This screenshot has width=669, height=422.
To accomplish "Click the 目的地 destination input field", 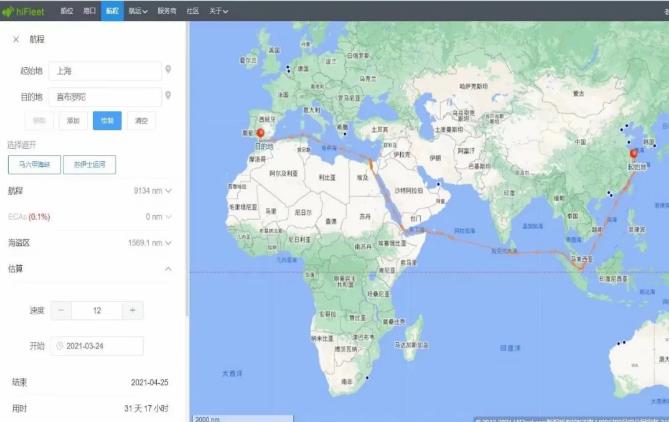I will (105, 97).
